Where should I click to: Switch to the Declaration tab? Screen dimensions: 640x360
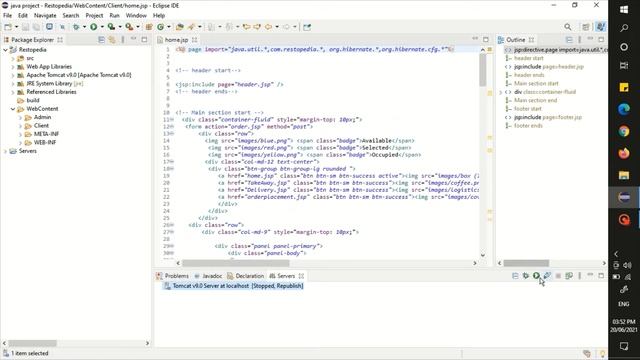click(246, 276)
